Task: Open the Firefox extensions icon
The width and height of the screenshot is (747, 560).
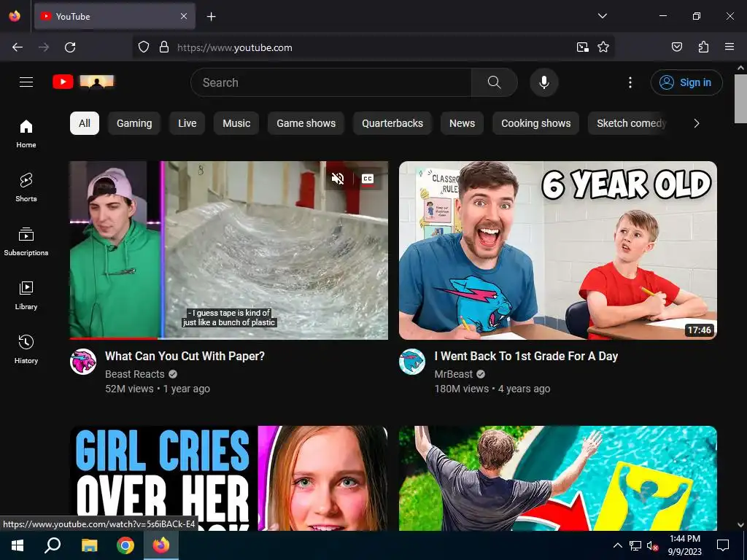Action: pos(703,47)
